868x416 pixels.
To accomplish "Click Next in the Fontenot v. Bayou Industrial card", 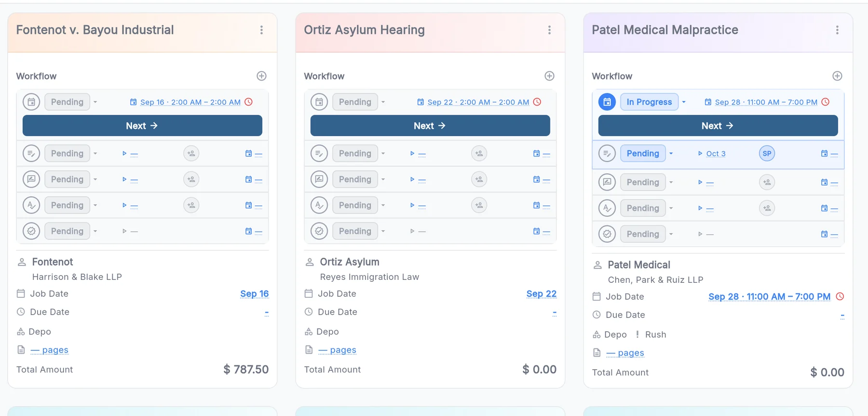I will point(142,125).
